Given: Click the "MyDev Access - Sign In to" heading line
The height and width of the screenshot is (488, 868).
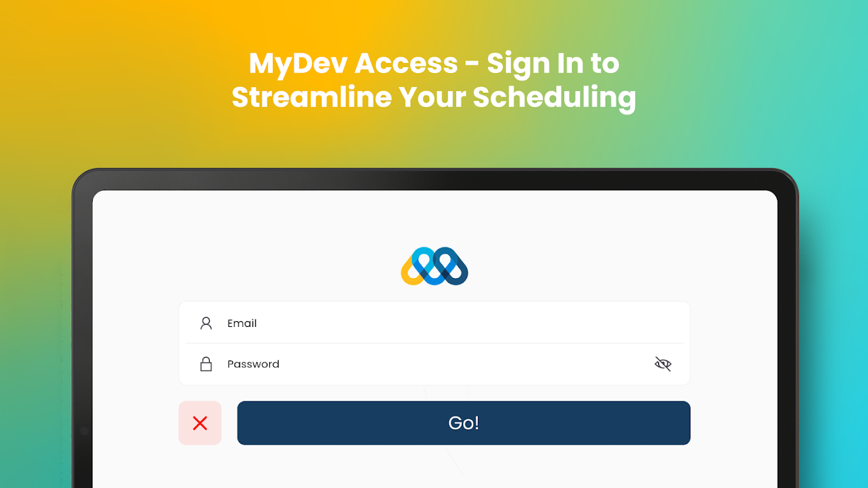Looking at the screenshot, I should click(434, 63).
